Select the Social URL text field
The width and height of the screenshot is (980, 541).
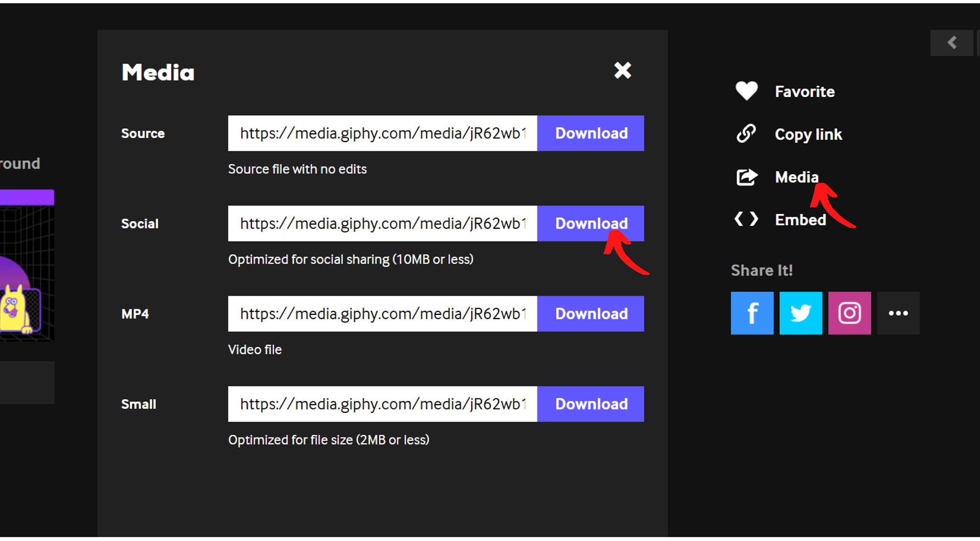pyautogui.click(x=382, y=223)
